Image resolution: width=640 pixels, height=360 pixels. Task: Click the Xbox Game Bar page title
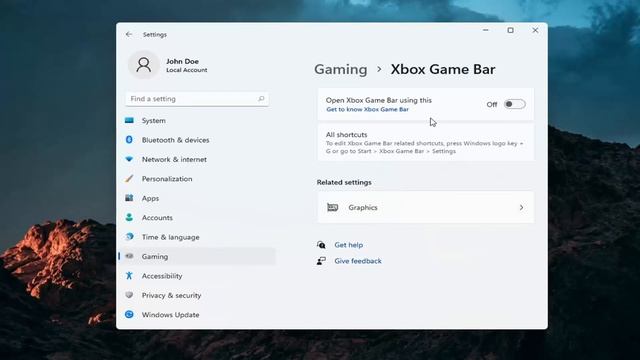[443, 69]
